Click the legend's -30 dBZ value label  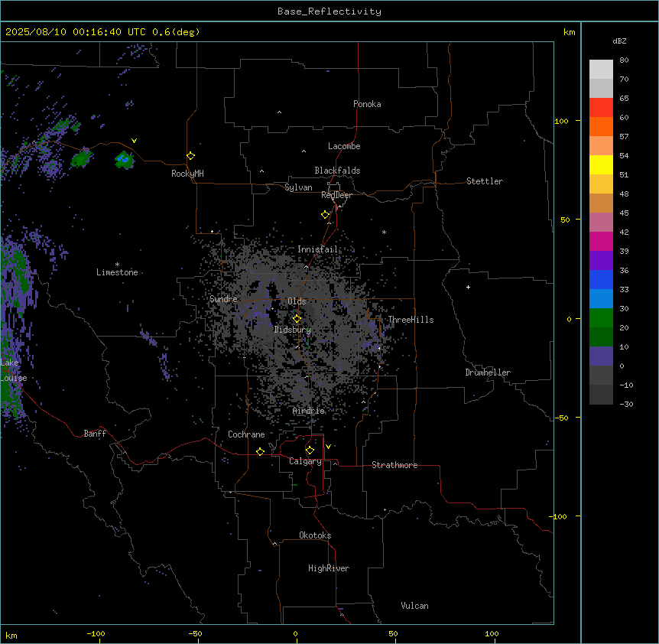tap(626, 404)
